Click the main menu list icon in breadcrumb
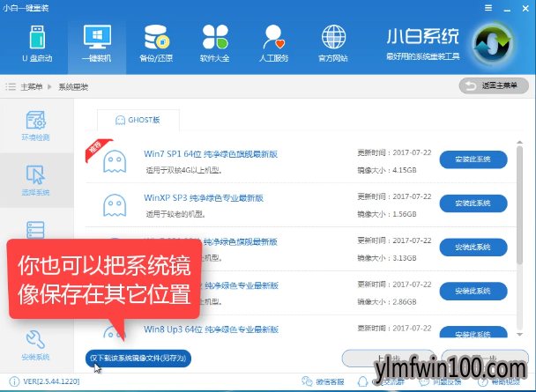This screenshot has height=392, width=536. [x=11, y=86]
